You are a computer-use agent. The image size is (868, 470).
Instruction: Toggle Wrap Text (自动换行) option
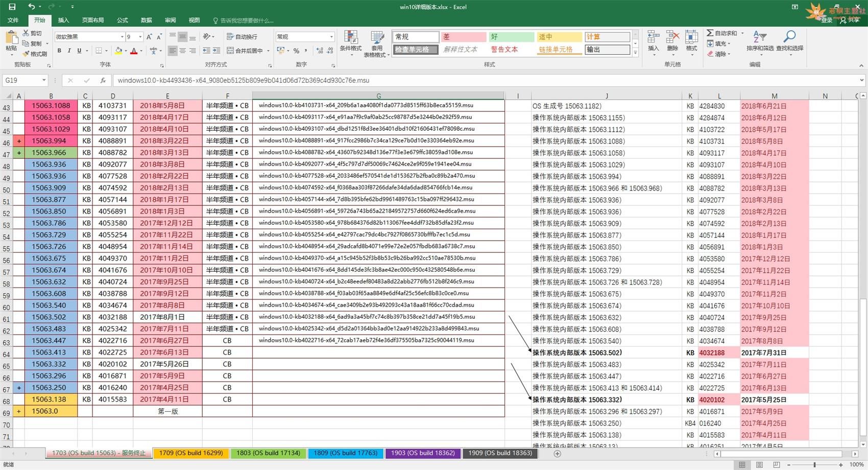[x=242, y=37]
